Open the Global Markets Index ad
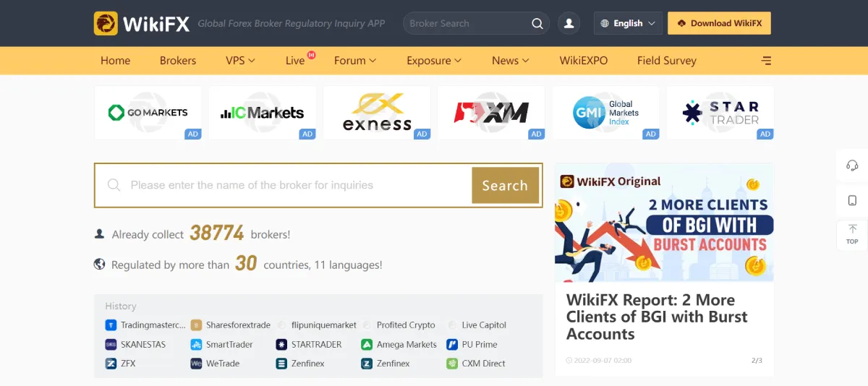 click(605, 113)
